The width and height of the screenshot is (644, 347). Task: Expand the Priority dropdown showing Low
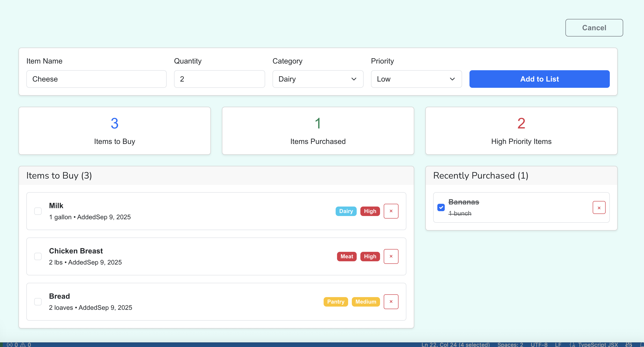[x=416, y=79]
